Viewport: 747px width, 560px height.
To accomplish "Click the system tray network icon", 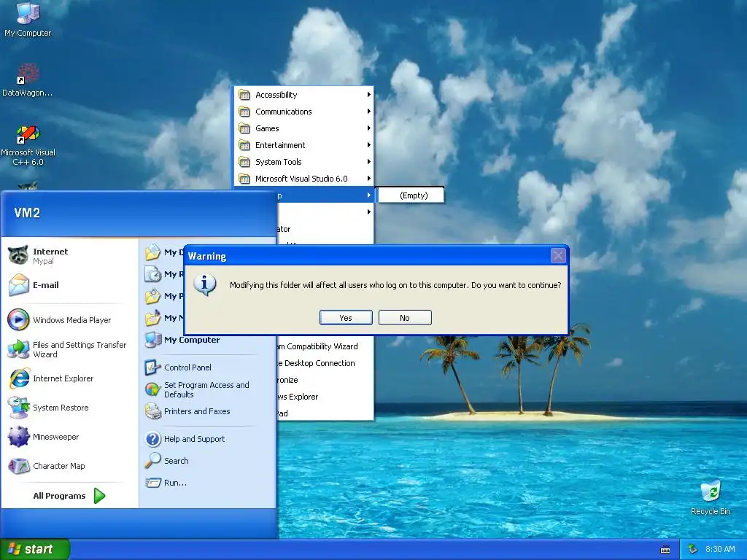I will (693, 549).
